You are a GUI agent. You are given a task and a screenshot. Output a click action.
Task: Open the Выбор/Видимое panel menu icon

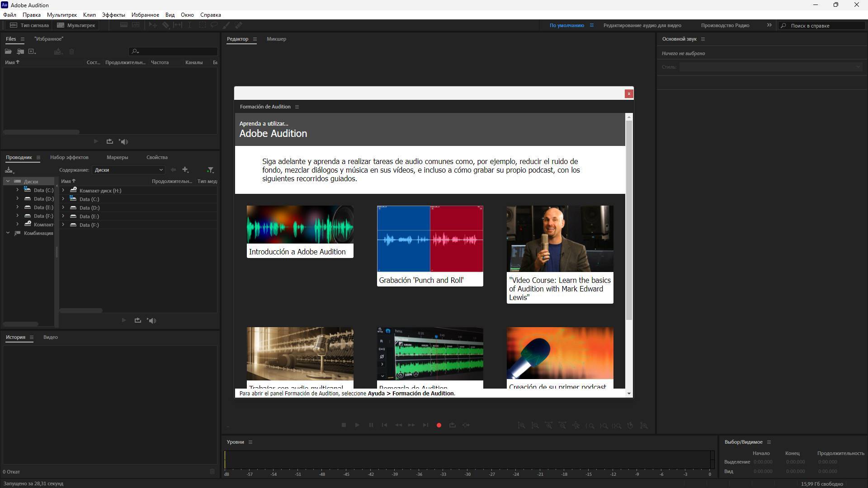769,442
